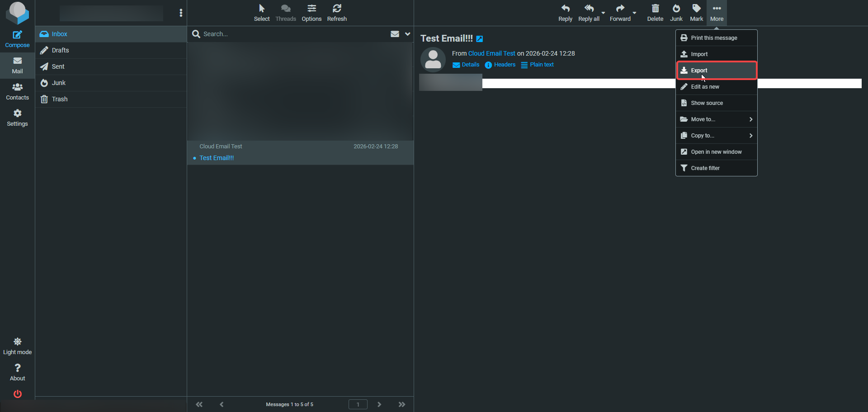
Task: Choose Edit as new
Action: click(x=717, y=87)
